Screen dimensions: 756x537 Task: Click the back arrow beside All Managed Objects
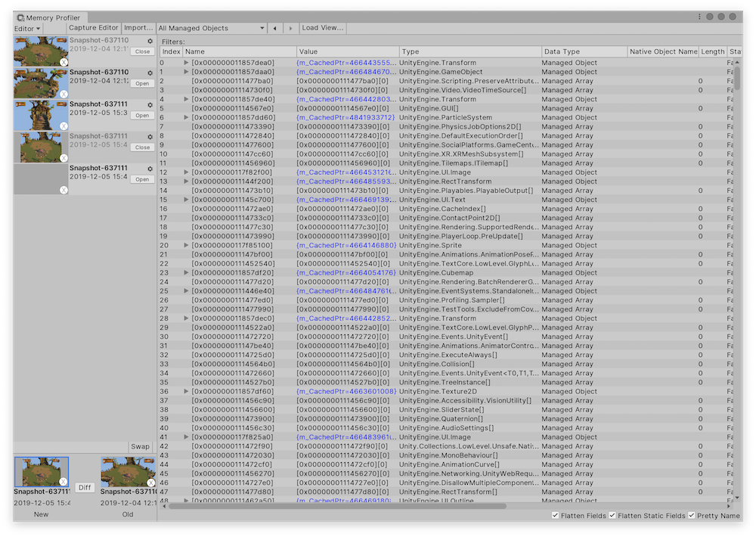pos(274,26)
